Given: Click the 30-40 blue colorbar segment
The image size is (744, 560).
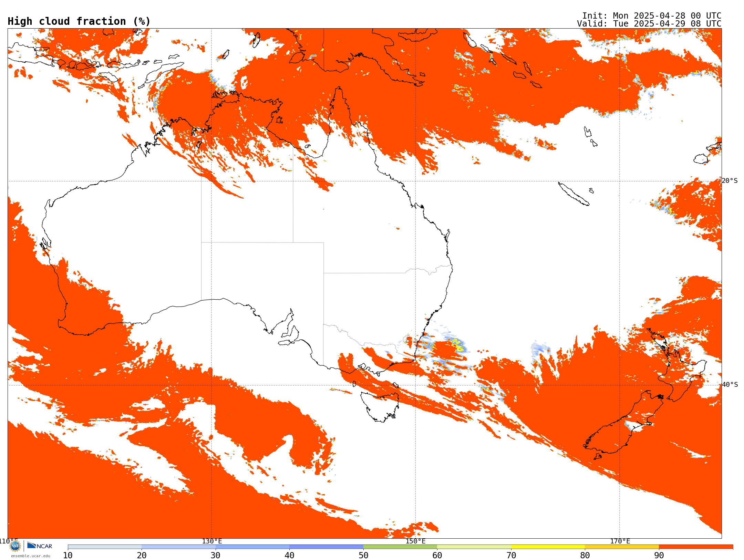Looking at the screenshot, I should (x=252, y=547).
